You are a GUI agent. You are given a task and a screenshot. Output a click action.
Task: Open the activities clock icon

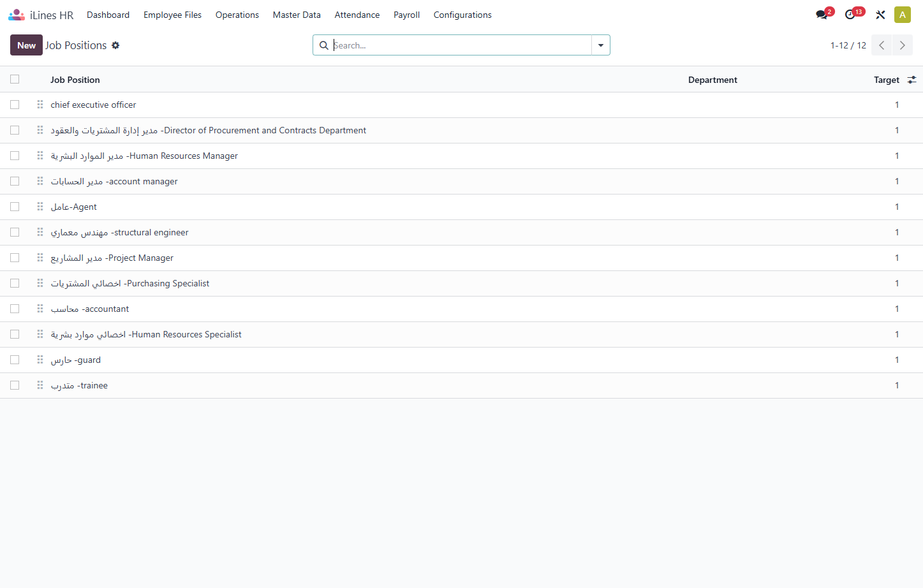[850, 15]
